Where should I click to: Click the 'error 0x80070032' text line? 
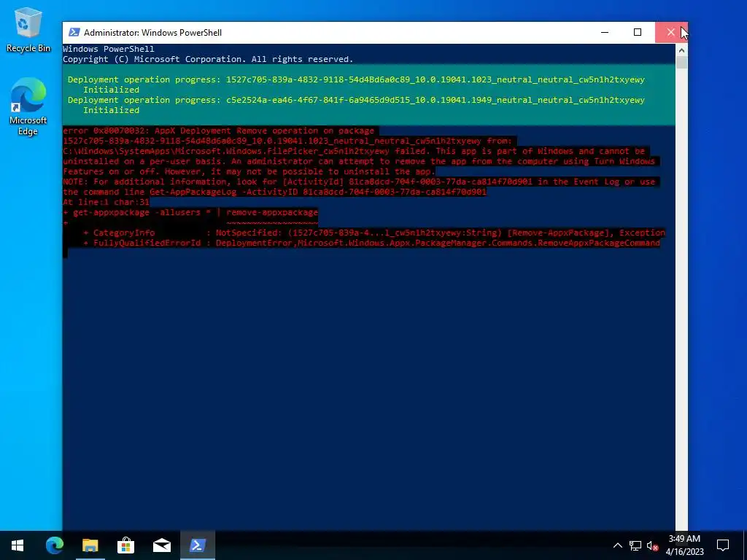(x=219, y=131)
